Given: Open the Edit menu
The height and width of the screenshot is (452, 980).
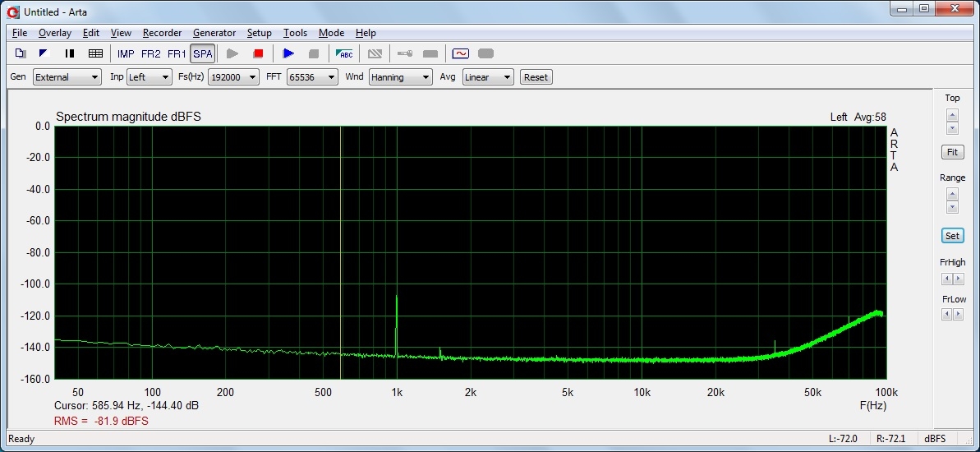Looking at the screenshot, I should 91,33.
